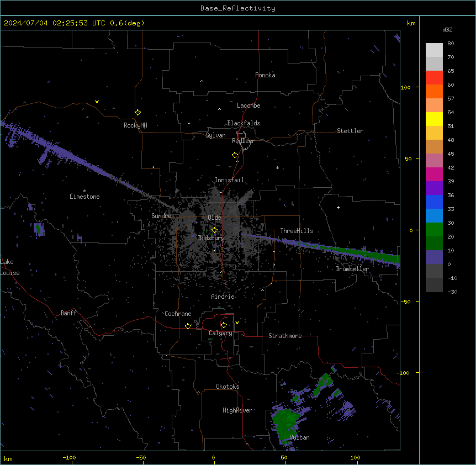Image resolution: width=476 pixels, height=465 pixels.
Task: Click the light gray swatch between 80 and 70
Action: 434,50
